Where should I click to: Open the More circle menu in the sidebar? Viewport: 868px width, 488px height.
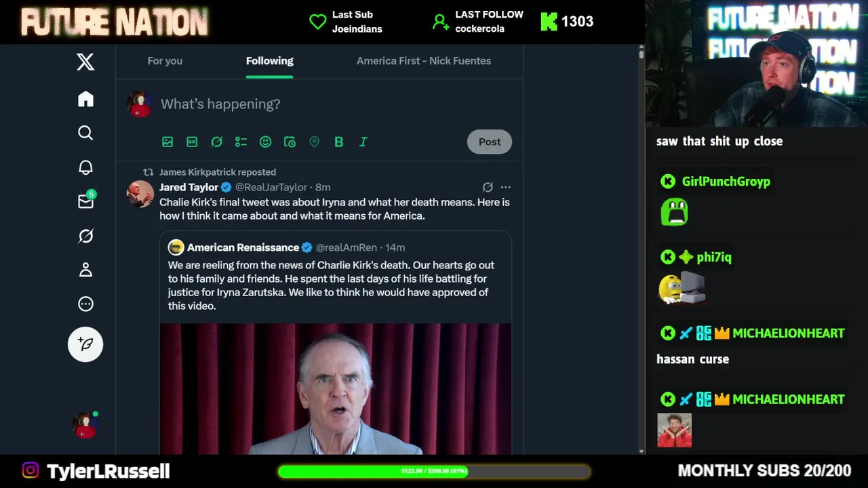coord(85,304)
